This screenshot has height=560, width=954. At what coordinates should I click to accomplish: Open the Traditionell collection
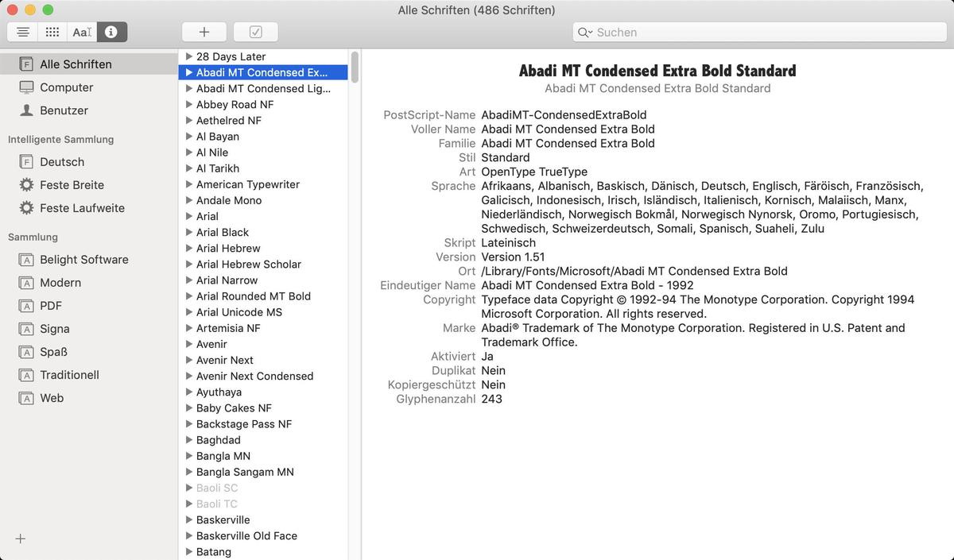(x=88, y=375)
